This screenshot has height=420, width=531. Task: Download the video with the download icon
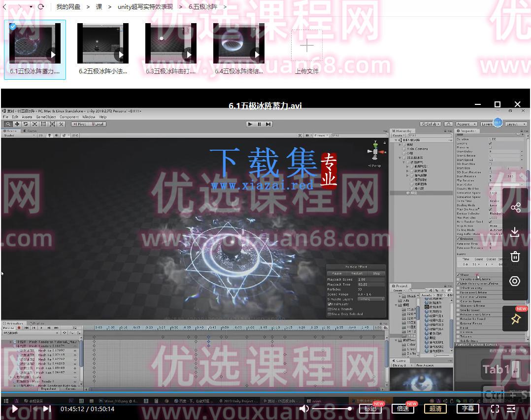[515, 232]
